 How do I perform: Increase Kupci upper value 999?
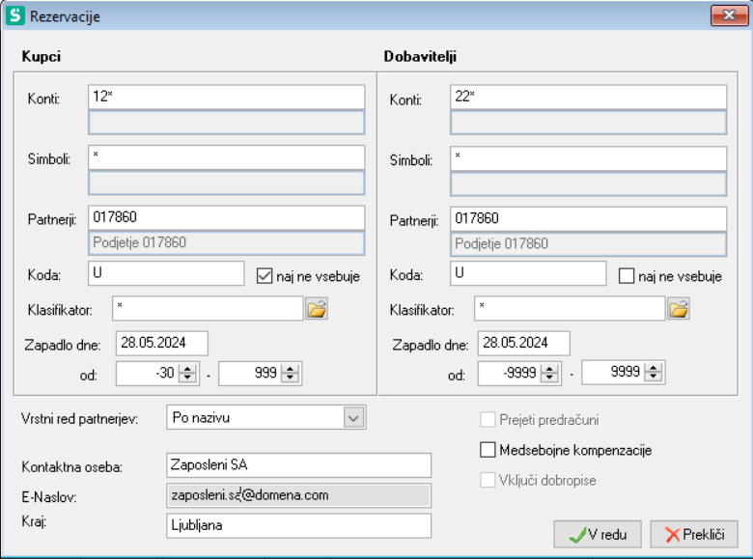[x=290, y=369]
